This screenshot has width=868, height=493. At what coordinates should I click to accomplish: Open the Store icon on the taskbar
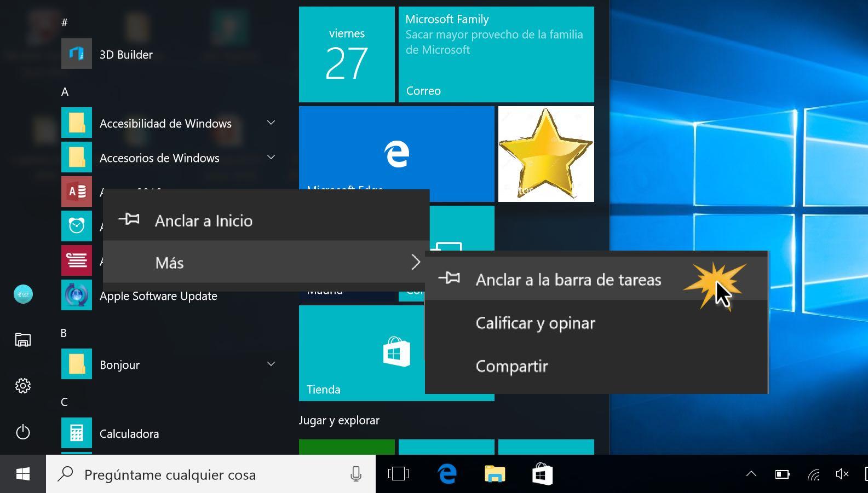coord(542,474)
